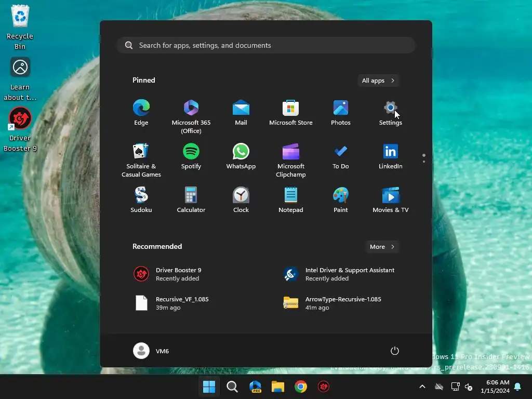532x399 pixels.
Task: Open WhatsApp pinned app
Action: pyautogui.click(x=241, y=156)
